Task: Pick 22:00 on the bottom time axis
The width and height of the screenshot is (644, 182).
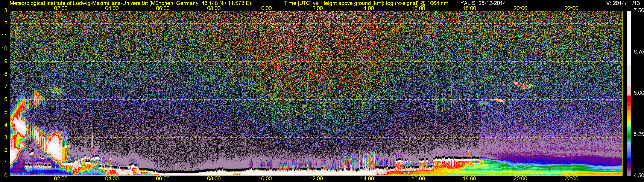Action: click(571, 179)
